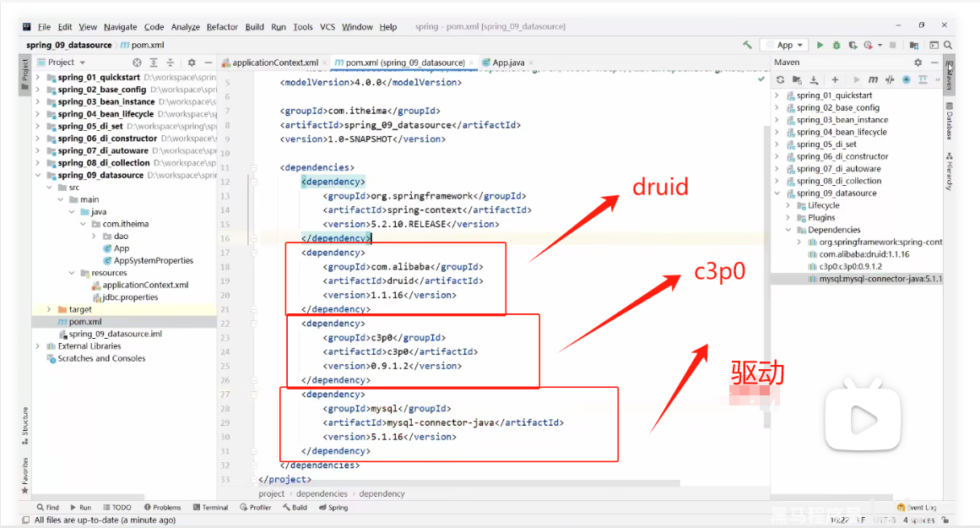Expand all in Project panel
This screenshot has width=980, height=528.
pyautogui.click(x=154, y=63)
